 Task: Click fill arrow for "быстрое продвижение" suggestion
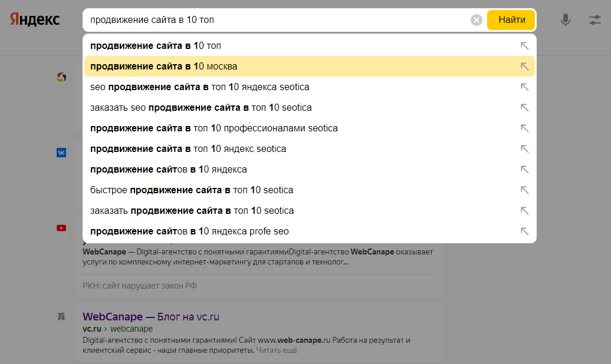[x=524, y=190]
